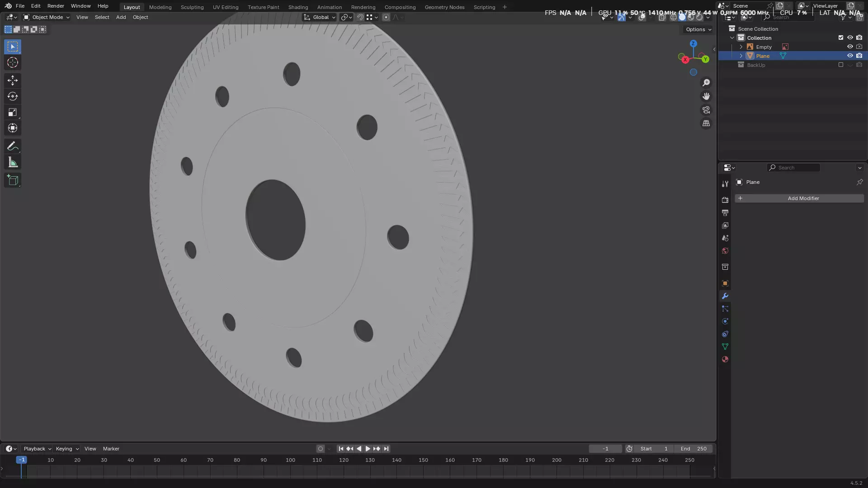
Task: Open the File menu
Action: coord(20,6)
